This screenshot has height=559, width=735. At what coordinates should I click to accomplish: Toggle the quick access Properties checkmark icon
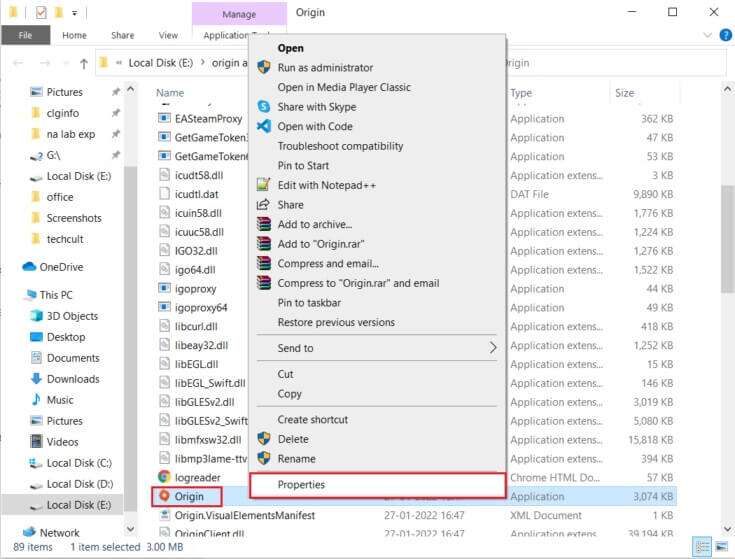click(41, 12)
